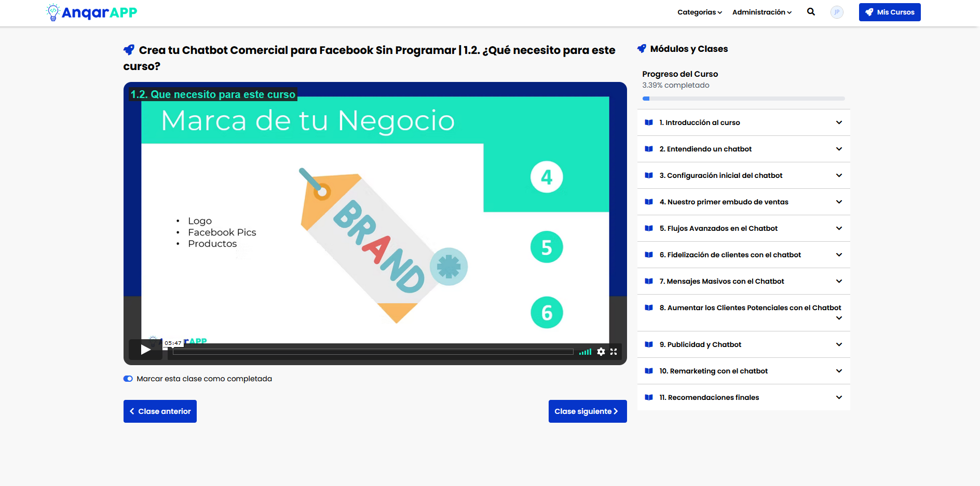This screenshot has width=980, height=486.
Task: Open the Administración dropdown
Action: [761, 12]
